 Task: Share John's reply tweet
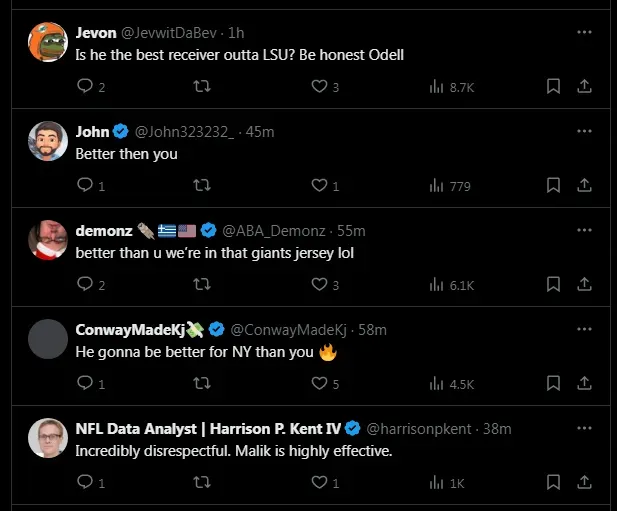[x=584, y=186]
